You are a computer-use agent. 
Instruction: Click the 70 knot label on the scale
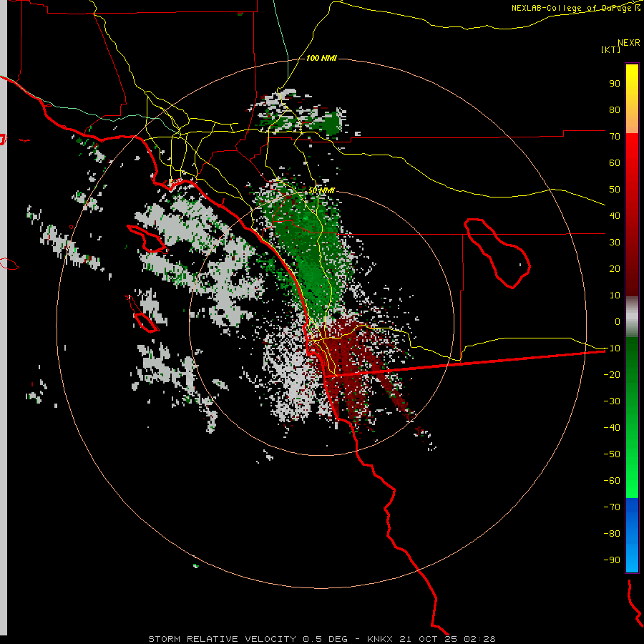point(615,137)
